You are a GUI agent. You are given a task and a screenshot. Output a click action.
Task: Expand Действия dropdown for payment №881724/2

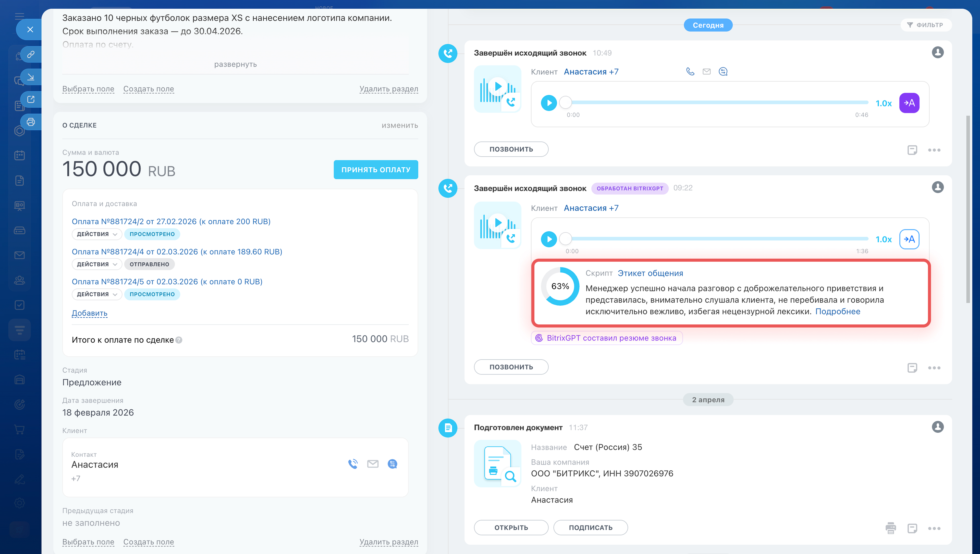[97, 234]
